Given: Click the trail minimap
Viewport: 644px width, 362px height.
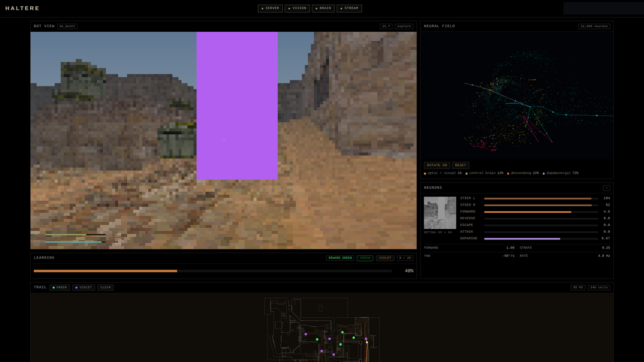Looking at the screenshot, I should [322, 328].
